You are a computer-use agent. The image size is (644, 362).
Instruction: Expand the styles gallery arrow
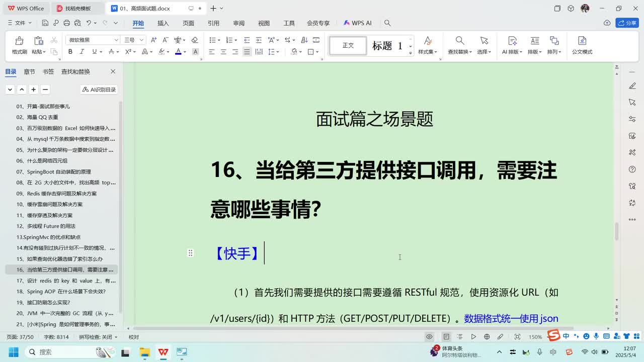click(411, 53)
